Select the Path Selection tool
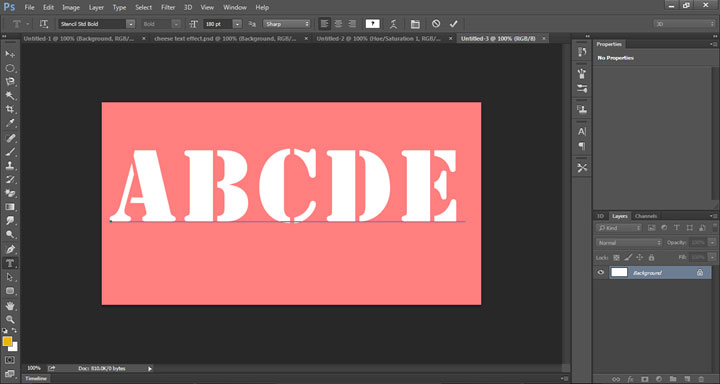Image resolution: width=720 pixels, height=384 pixels. pyautogui.click(x=10, y=277)
